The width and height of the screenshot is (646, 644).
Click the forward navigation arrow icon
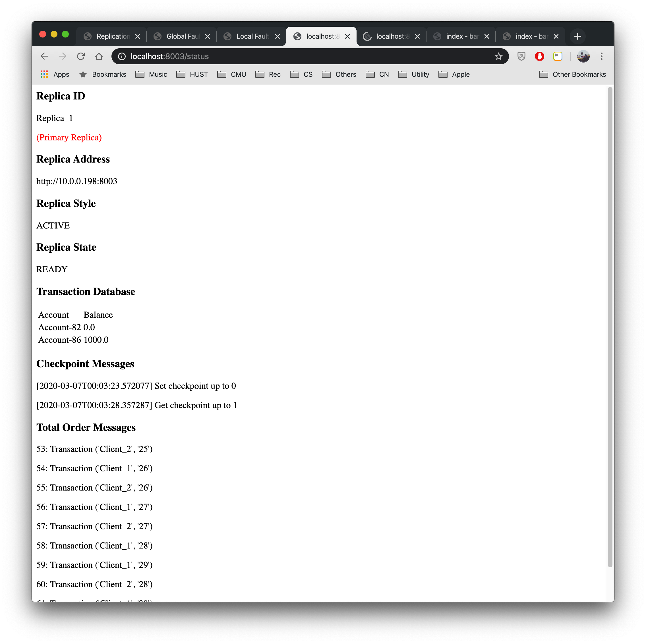(64, 56)
